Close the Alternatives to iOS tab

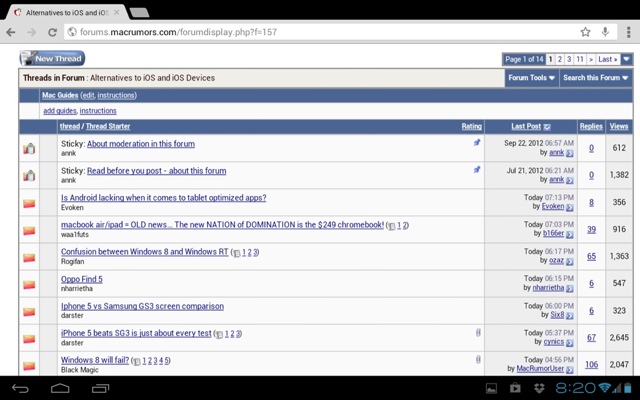[x=116, y=12]
